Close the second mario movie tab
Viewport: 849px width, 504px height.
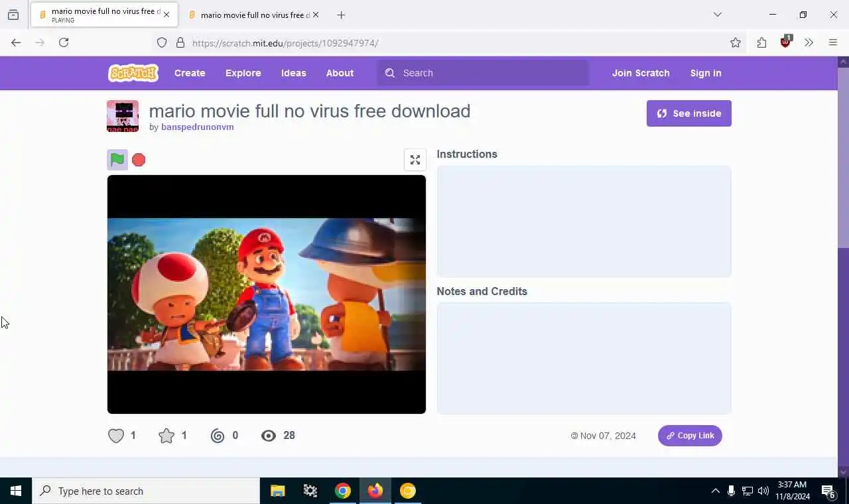coord(316,15)
